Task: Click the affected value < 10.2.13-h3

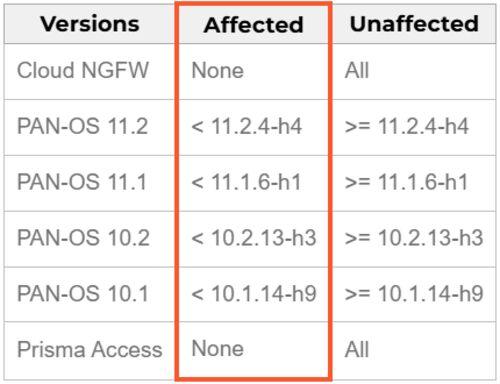Action: coord(254,238)
